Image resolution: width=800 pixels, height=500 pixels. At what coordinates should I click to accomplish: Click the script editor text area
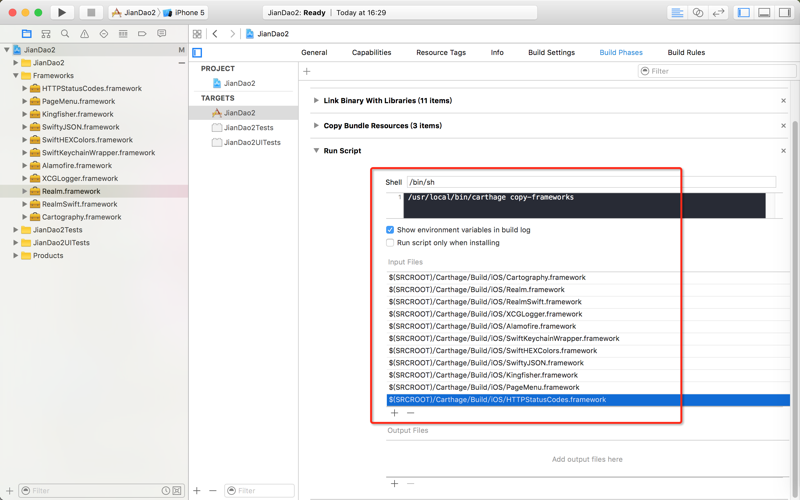tap(584, 205)
